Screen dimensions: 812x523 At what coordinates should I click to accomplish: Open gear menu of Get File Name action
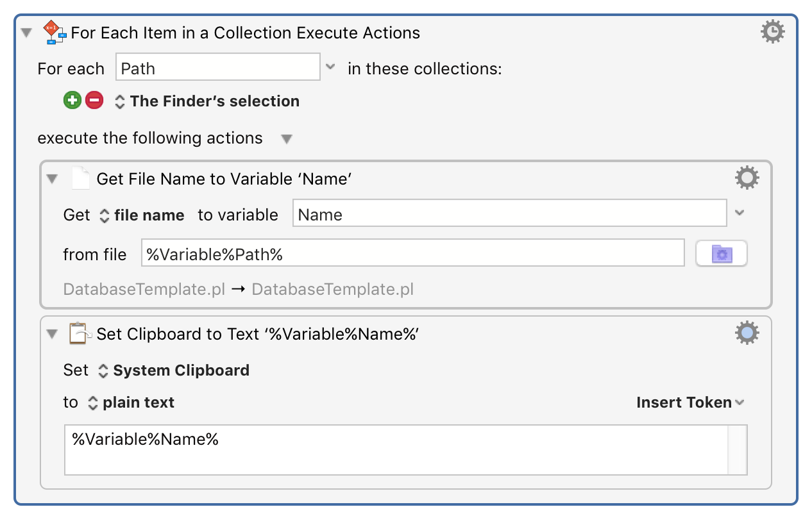tap(747, 178)
